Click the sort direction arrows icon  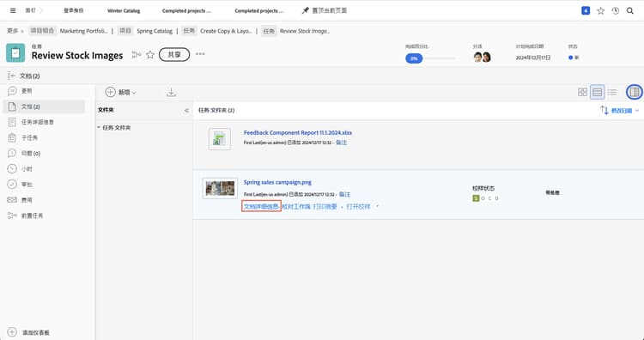[x=605, y=110]
